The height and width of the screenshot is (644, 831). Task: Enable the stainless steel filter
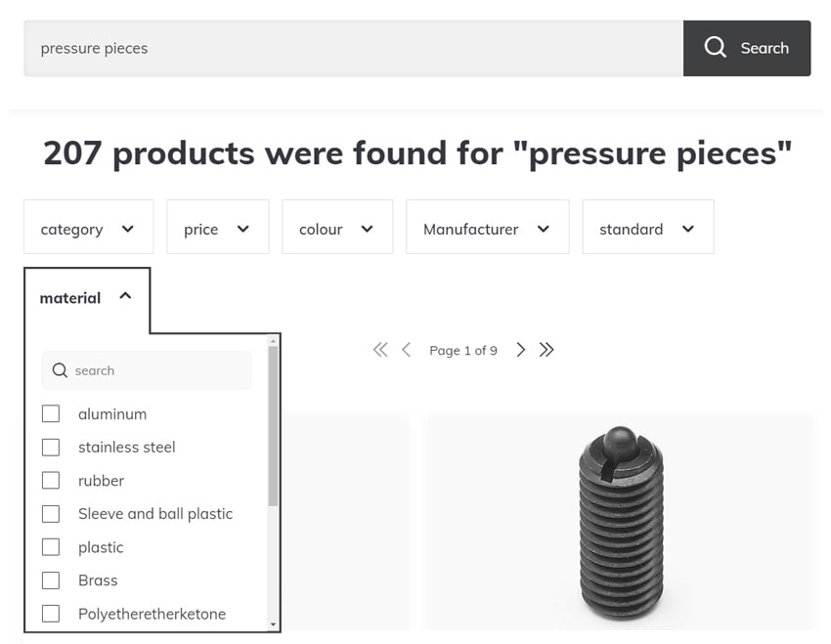click(x=51, y=447)
